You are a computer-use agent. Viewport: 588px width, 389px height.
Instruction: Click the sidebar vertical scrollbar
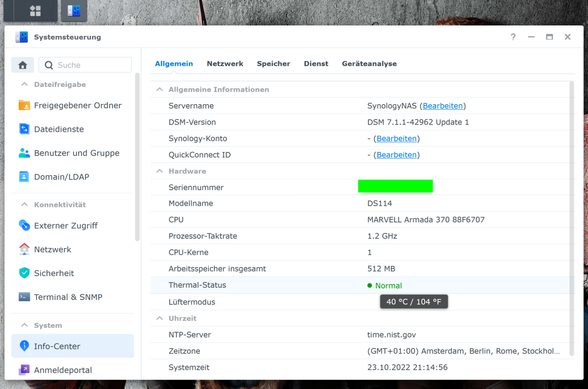[137, 157]
